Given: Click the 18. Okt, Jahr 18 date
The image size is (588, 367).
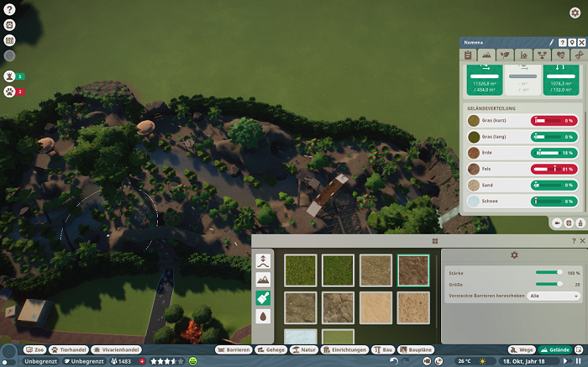Looking at the screenshot, I should (x=523, y=361).
